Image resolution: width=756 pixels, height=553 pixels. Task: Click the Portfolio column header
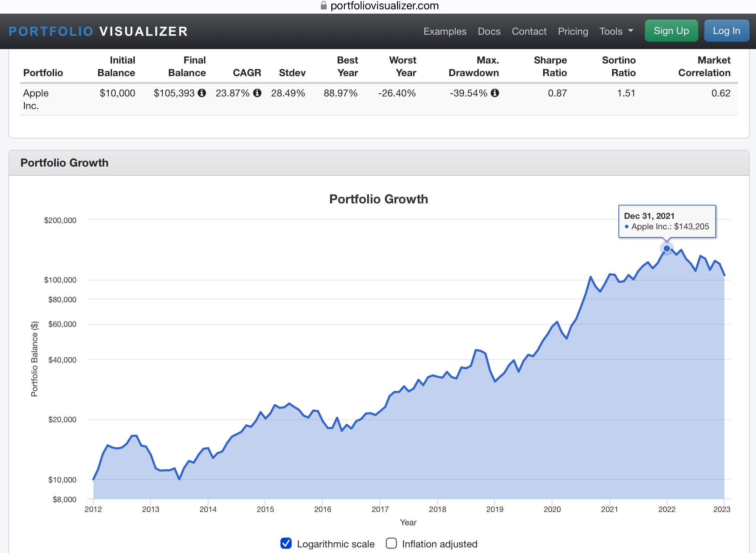(43, 73)
